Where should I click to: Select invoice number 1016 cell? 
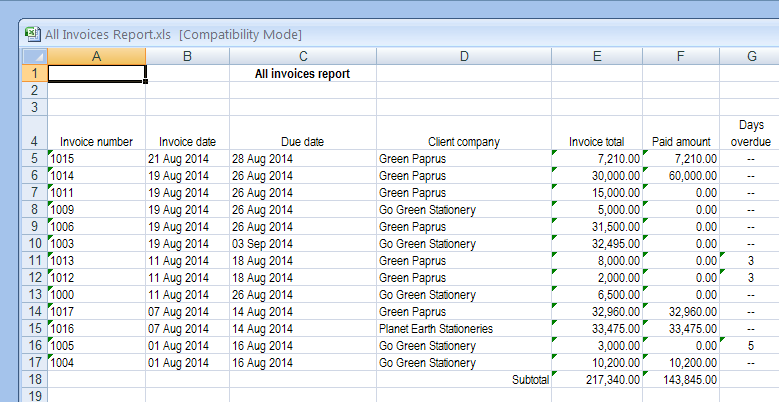[96, 328]
